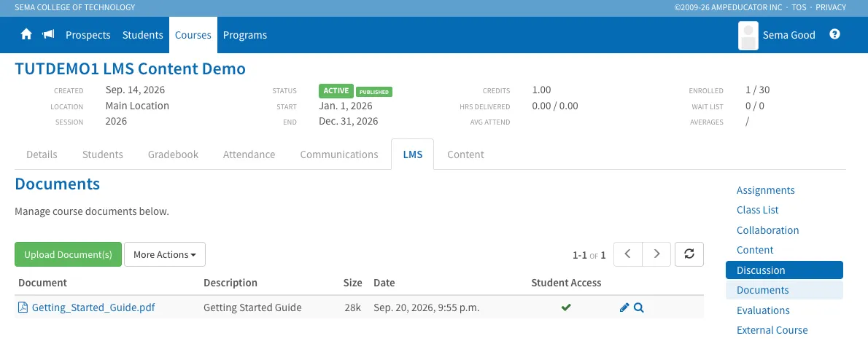Go to the home icon
This screenshot has height=341, width=868.
[26, 34]
